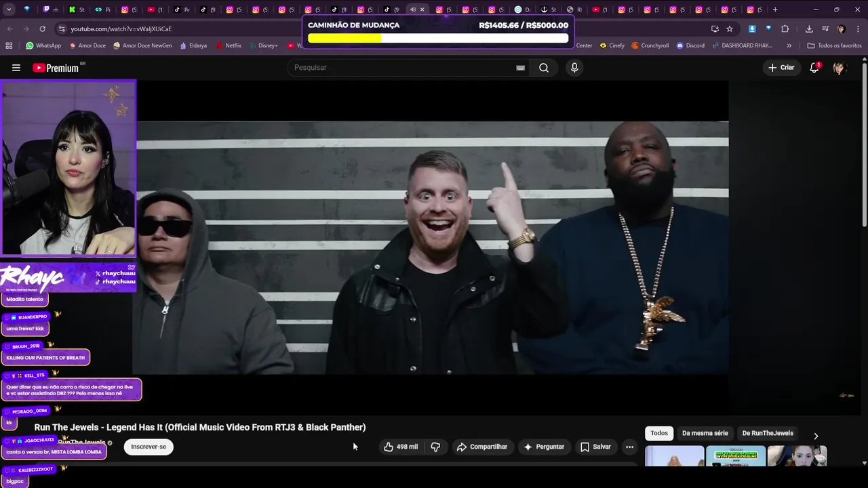868x488 pixels.
Task: Open the tab search dropdown arrow
Action: coord(9,9)
